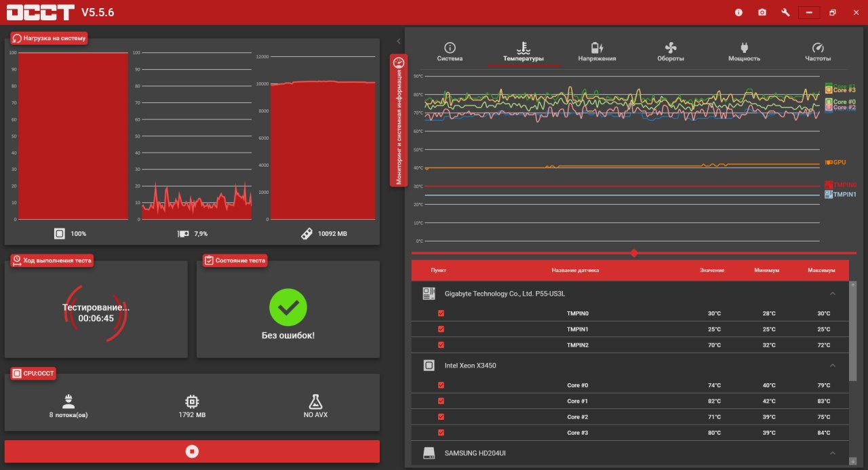The height and width of the screenshot is (470, 868).
Task: Click the 84°C maximum of Core #3
Action: (x=823, y=433)
